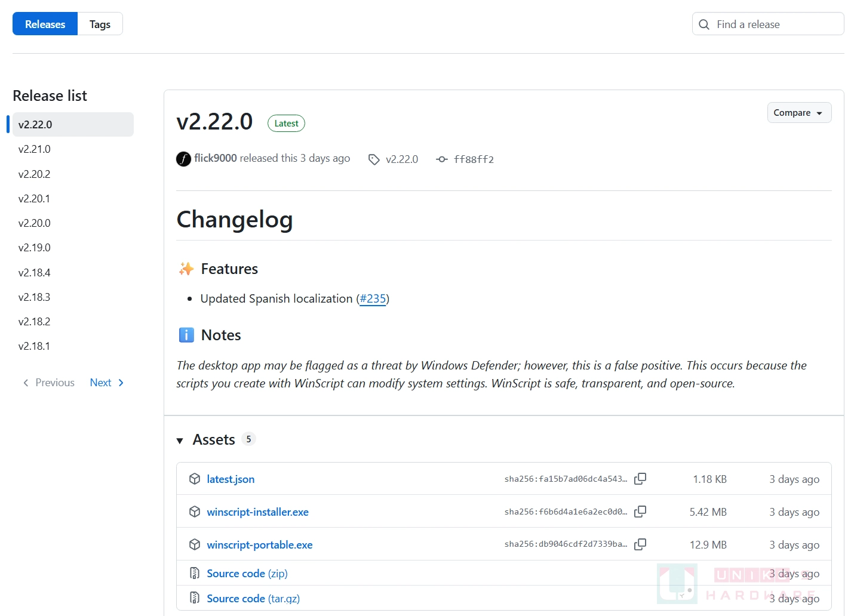Click the 1.18 KB file size text
Image resolution: width=851 pixels, height=616 pixels.
coord(710,479)
